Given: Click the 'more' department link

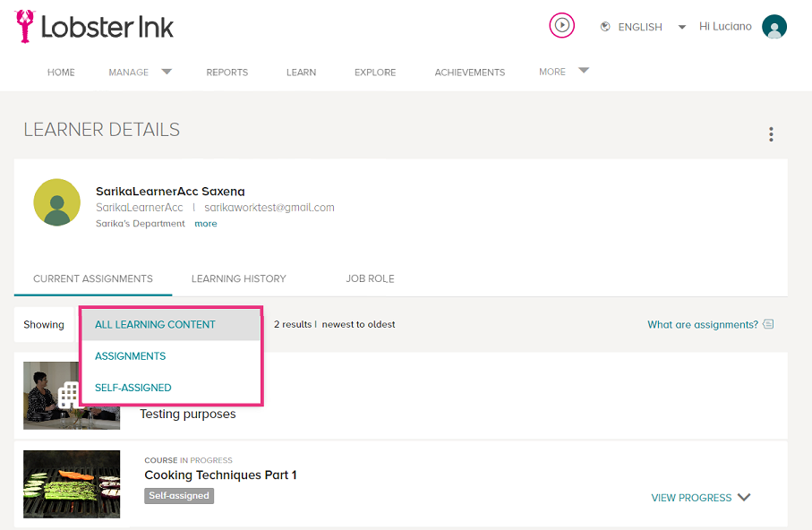Looking at the screenshot, I should [x=206, y=224].
